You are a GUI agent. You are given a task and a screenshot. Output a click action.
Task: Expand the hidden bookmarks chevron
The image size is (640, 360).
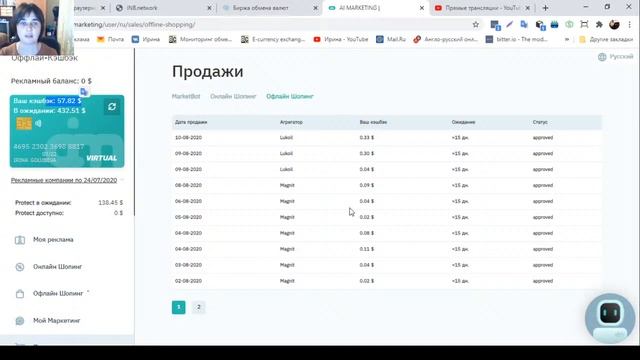[567, 39]
